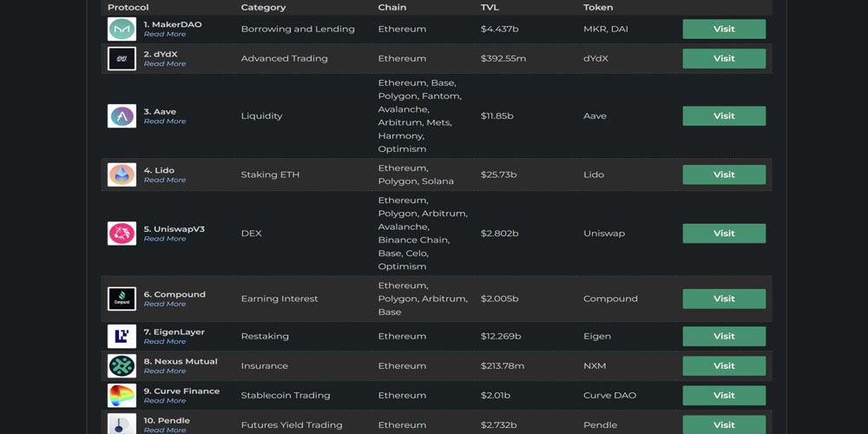
Task: Click the dYdX protocol logo icon
Action: click(x=122, y=59)
